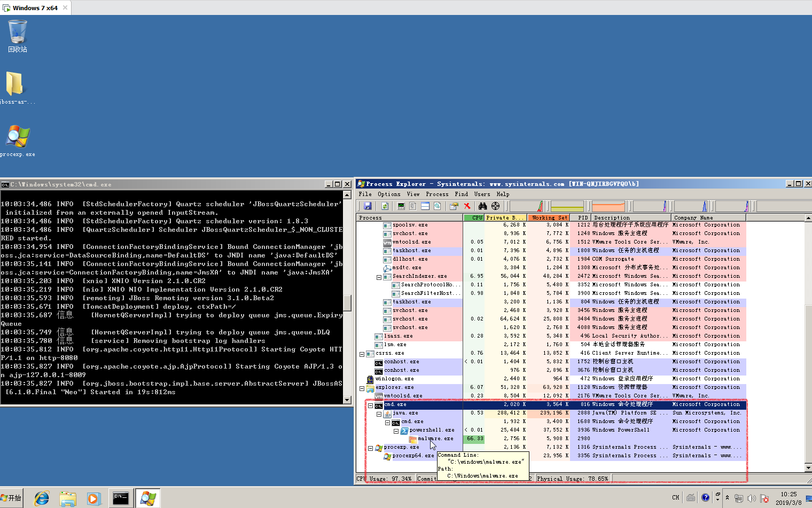Click the crosshair Find Window's Process icon
The width and height of the screenshot is (812, 508).
(495, 206)
